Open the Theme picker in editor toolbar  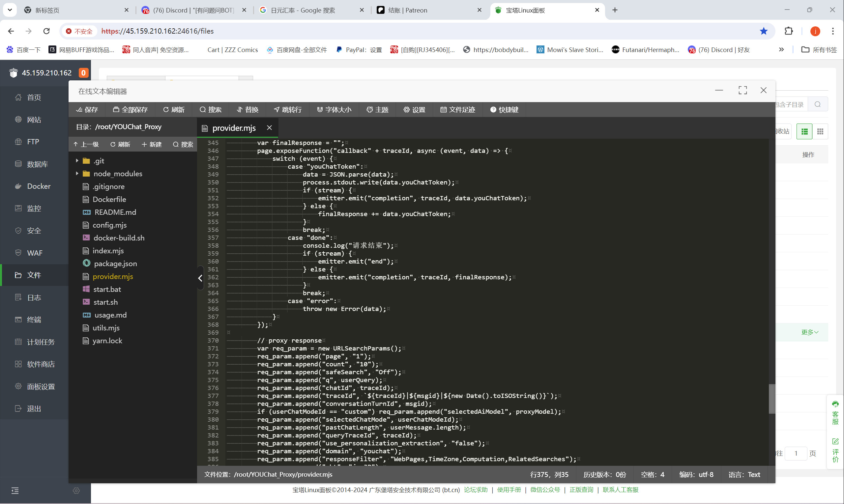pyautogui.click(x=377, y=110)
